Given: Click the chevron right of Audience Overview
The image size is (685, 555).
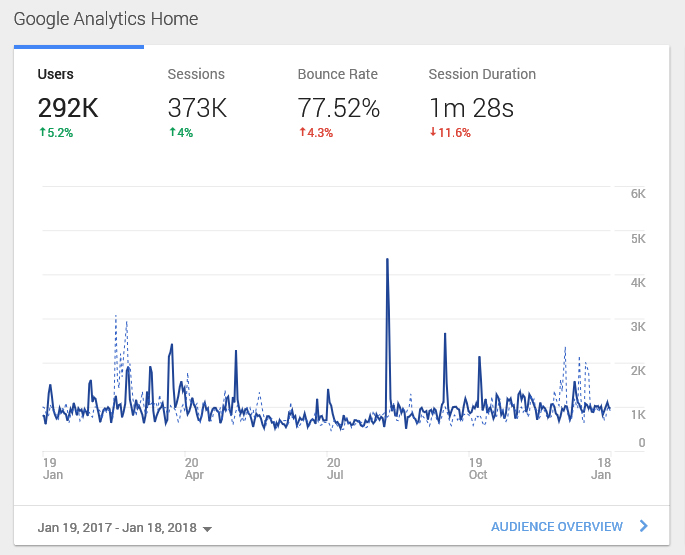Looking at the screenshot, I should pos(643,526).
